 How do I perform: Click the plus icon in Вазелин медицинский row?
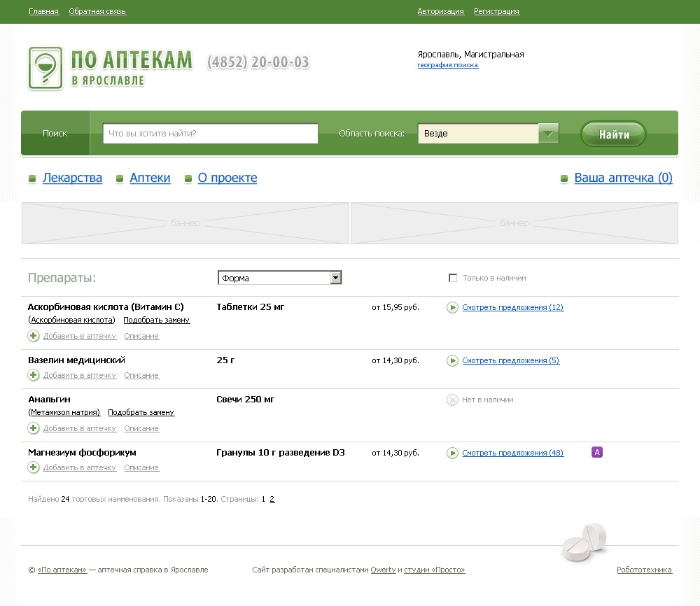(33, 375)
